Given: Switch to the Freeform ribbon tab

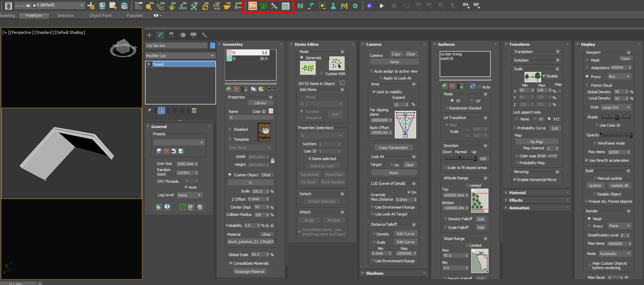Looking at the screenshot, I should point(34,15).
